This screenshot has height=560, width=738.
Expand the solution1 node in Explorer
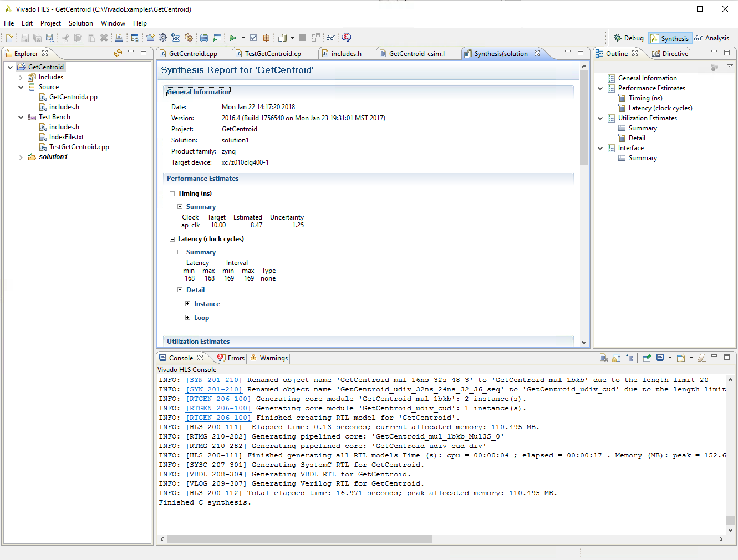(x=21, y=157)
